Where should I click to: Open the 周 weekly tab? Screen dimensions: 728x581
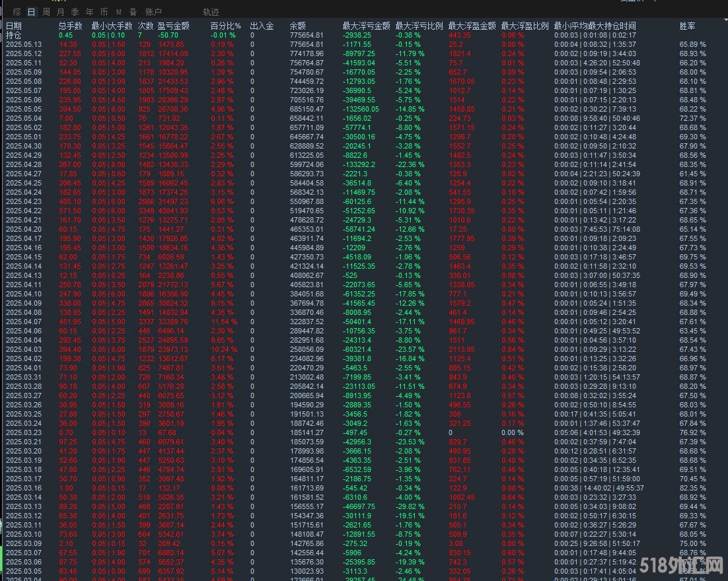46,12
